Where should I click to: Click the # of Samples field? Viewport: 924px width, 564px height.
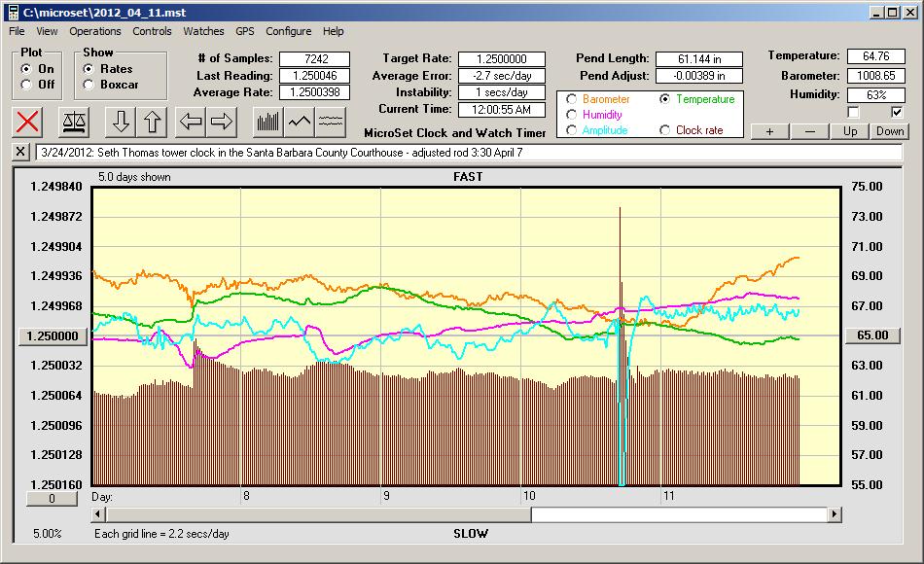coord(315,59)
